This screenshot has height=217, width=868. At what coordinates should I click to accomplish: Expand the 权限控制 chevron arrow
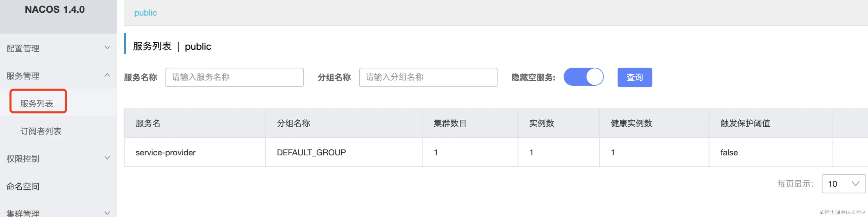[x=107, y=158]
